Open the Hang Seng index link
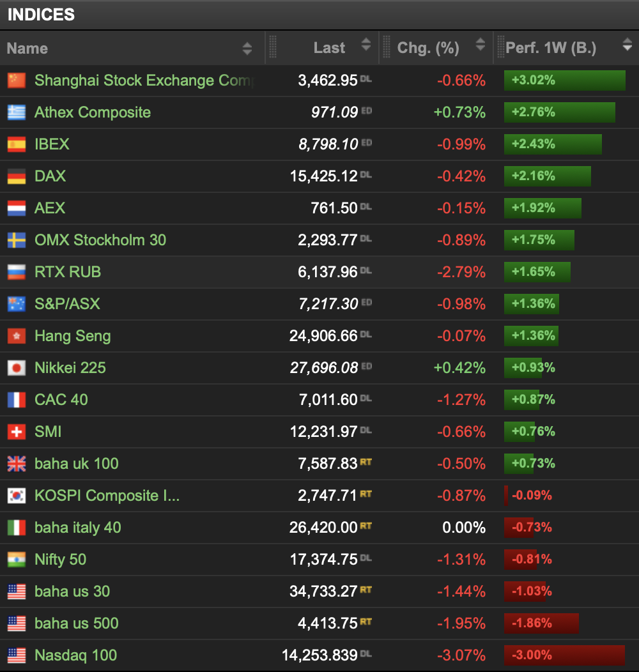Image resolution: width=639 pixels, height=672 pixels. point(72,336)
